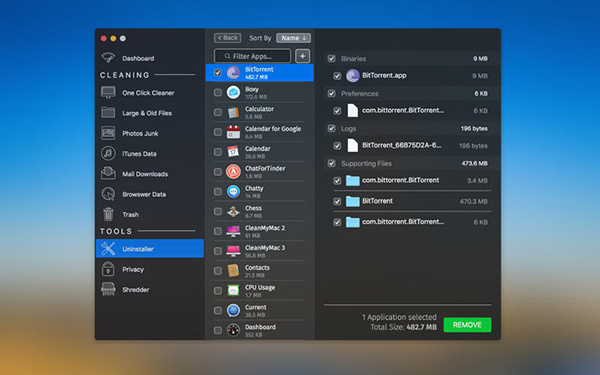Check the Calculator app checkbox
Screen dimensions: 600x375
point(218,112)
